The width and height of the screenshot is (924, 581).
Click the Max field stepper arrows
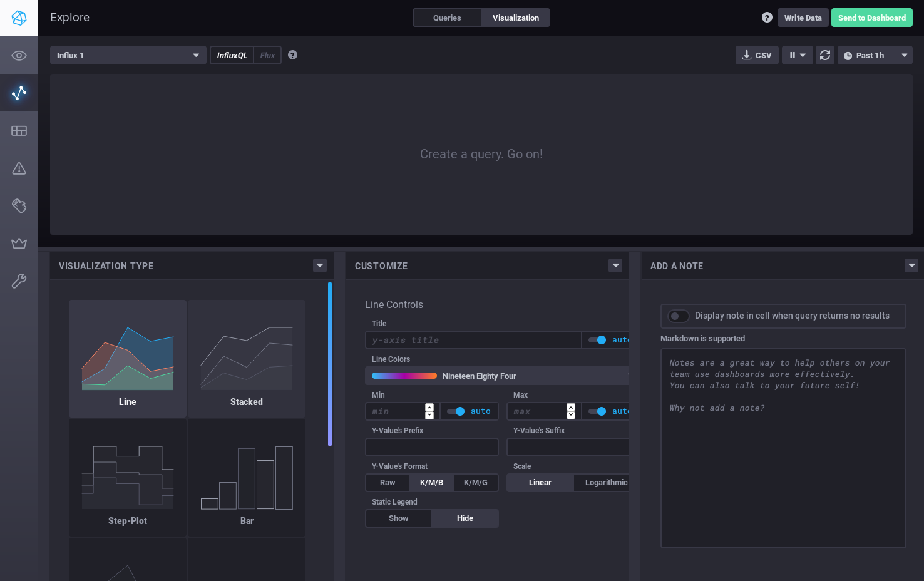point(571,411)
